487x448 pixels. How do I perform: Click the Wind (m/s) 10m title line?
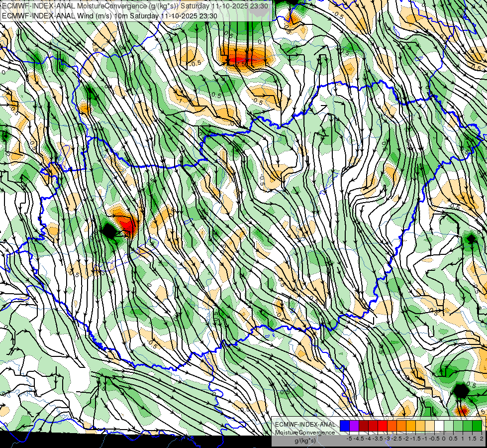pyautogui.click(x=109, y=16)
